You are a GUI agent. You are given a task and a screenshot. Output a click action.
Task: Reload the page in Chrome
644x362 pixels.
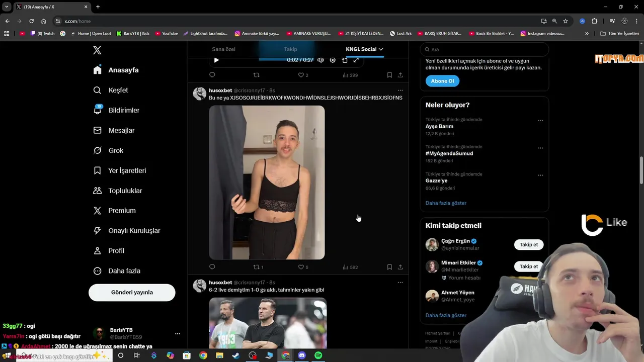pos(31,21)
